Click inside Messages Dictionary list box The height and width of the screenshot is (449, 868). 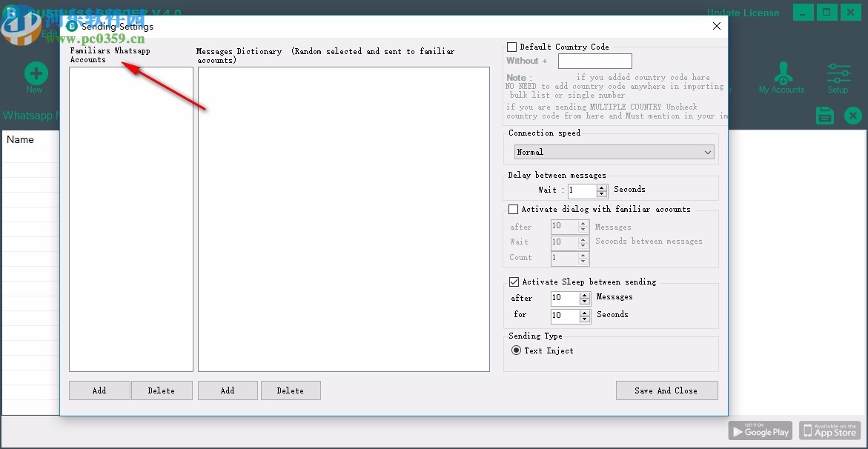tap(344, 219)
